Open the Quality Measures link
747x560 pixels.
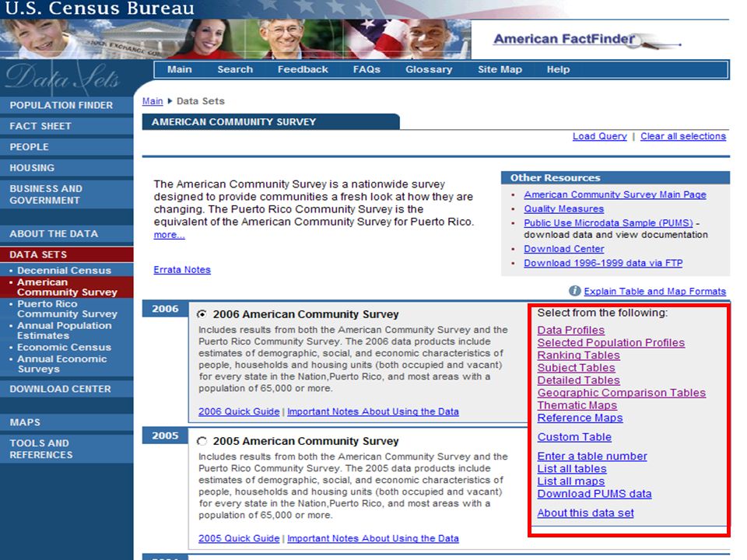[563, 208]
